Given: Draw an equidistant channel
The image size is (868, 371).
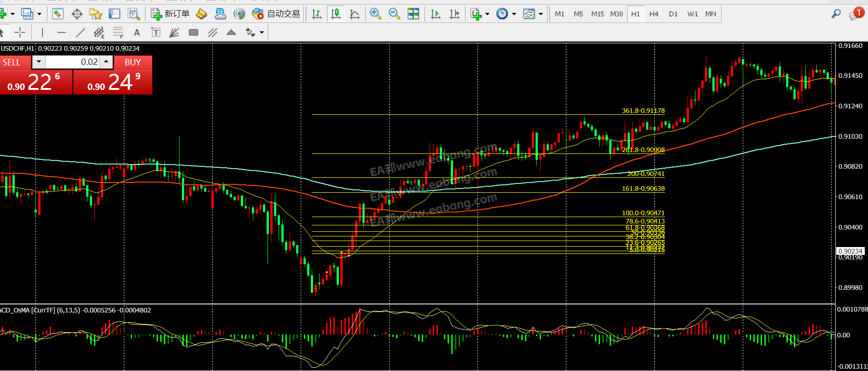Looking at the screenshot, I should (99, 32).
